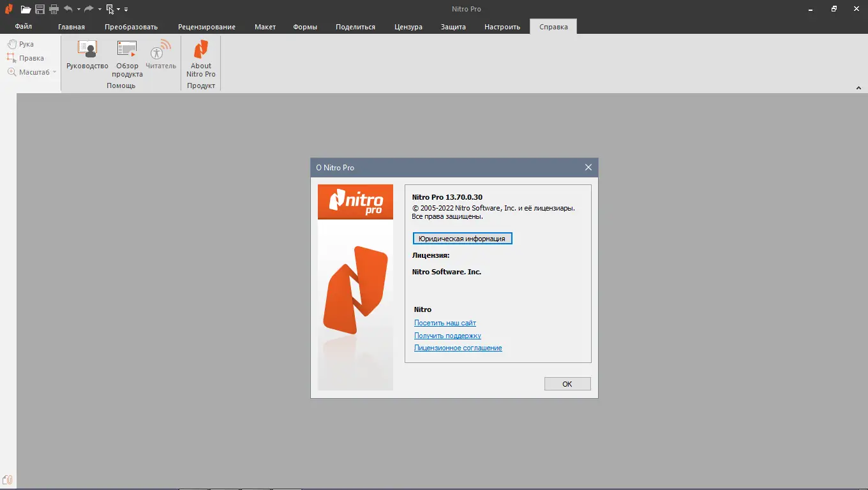Click the Читатель accessibility reader icon

[161, 55]
